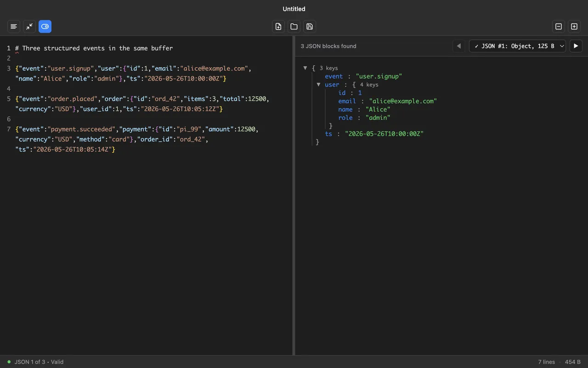Collapse the user object disclosure triangle
The width and height of the screenshot is (588, 368).
pos(318,85)
